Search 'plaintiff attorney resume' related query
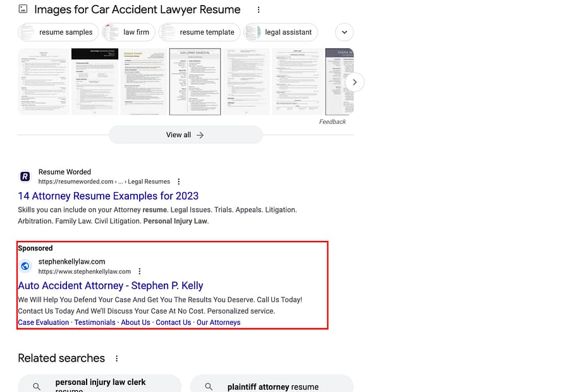The height and width of the screenshot is (392, 588). [272, 383]
